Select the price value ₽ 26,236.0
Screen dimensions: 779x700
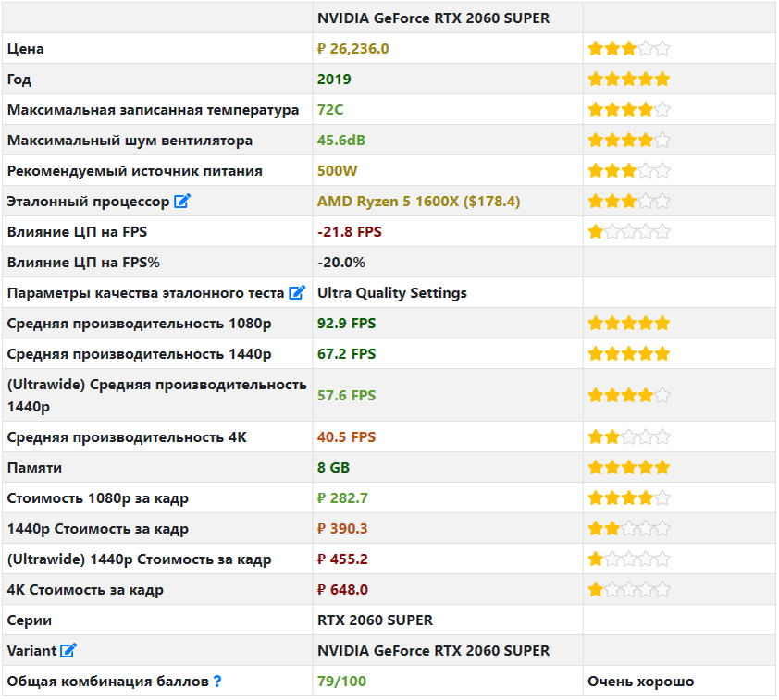click(353, 49)
